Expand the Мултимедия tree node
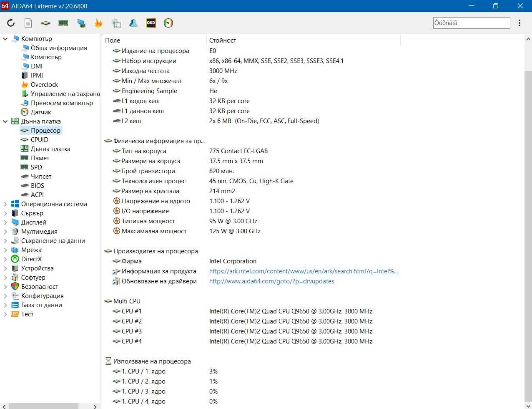532x409 pixels. 5,232
